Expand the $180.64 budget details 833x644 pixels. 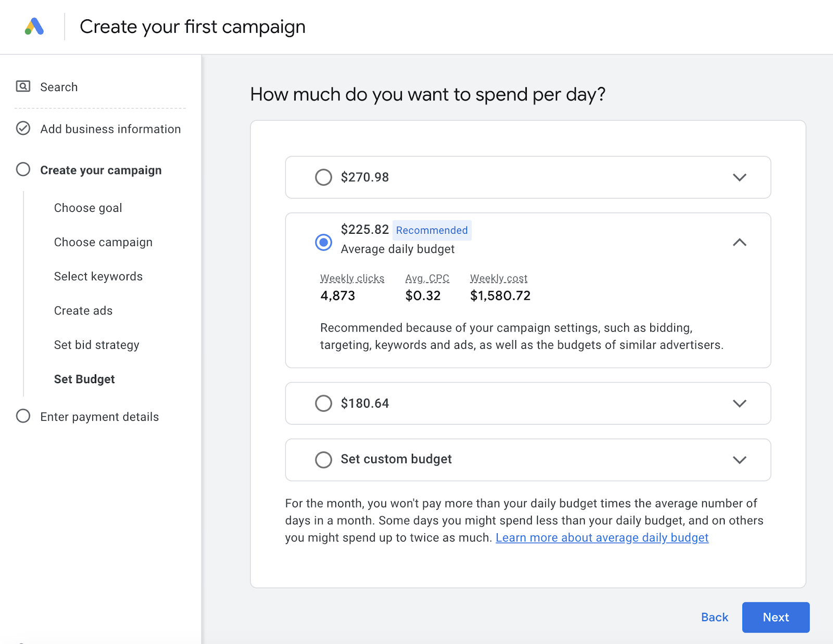coord(740,403)
